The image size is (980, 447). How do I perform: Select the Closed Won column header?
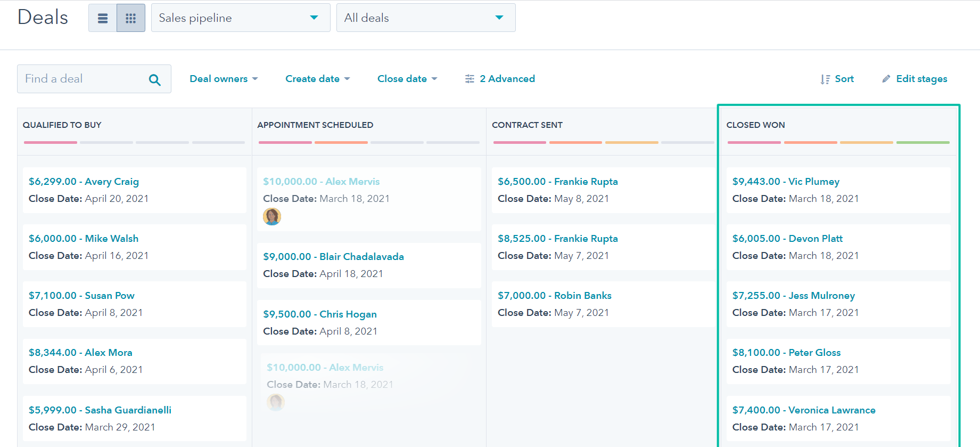(x=755, y=125)
